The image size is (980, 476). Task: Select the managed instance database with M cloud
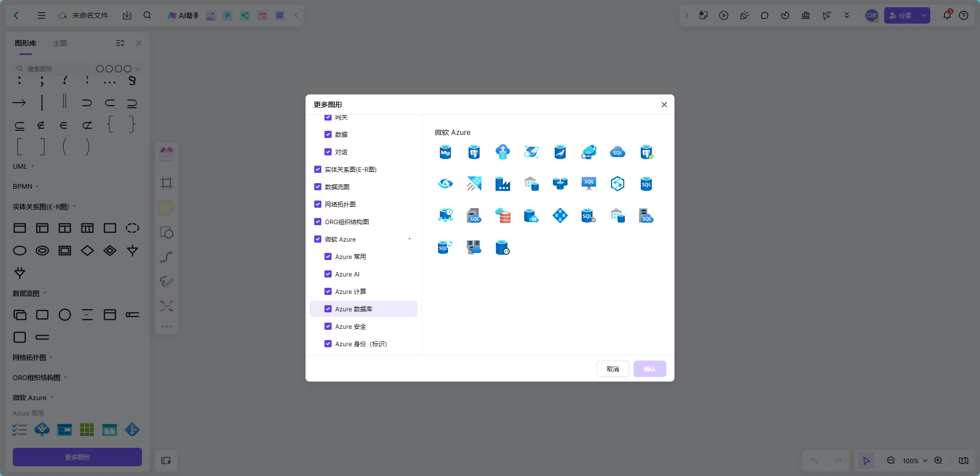pyautogui.click(x=531, y=215)
